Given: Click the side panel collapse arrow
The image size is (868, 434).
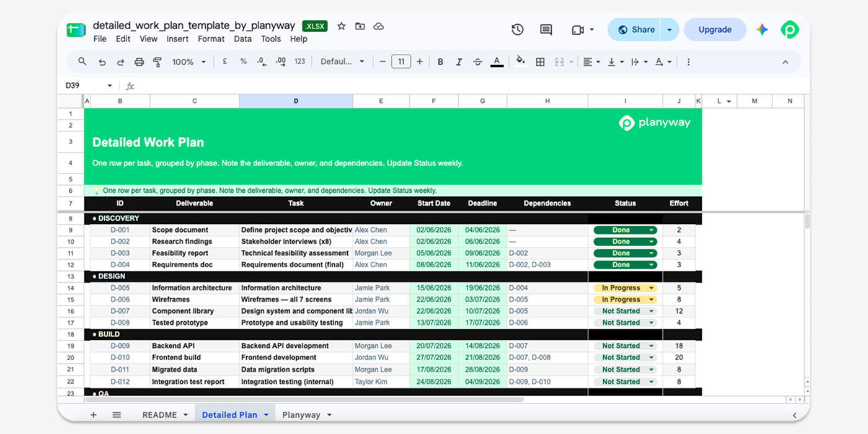Looking at the screenshot, I should coord(795,415).
